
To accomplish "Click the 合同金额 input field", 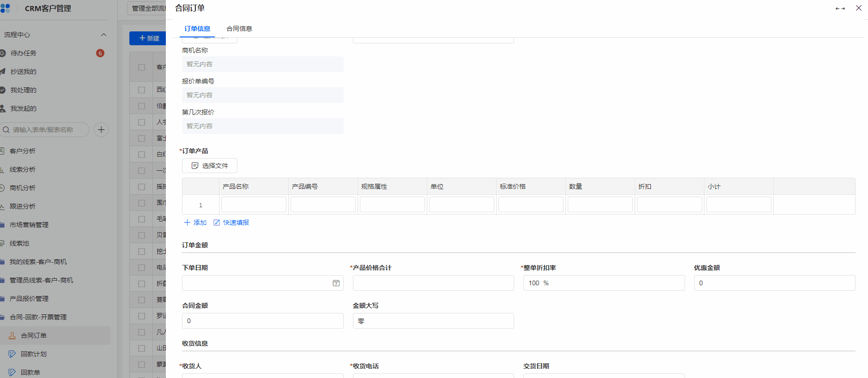I will [262, 321].
